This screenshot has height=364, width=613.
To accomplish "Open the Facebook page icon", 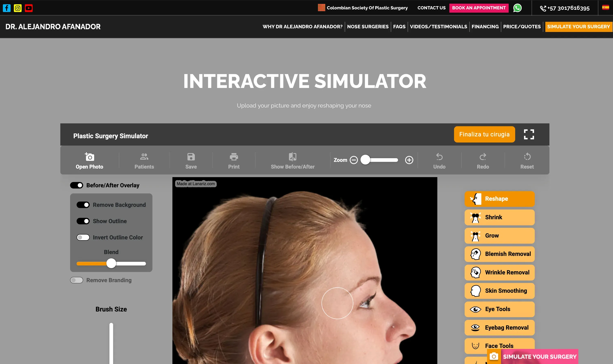I will (x=7, y=8).
